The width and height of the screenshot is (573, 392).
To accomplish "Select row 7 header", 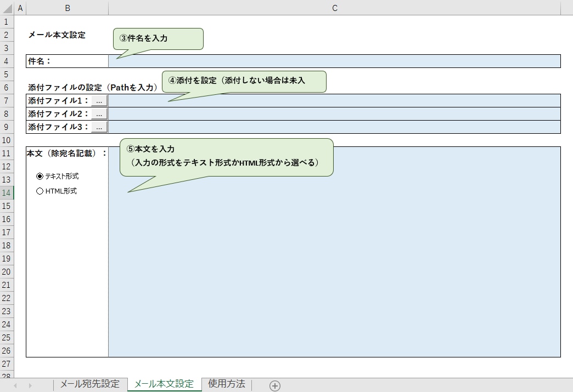I will (7, 100).
